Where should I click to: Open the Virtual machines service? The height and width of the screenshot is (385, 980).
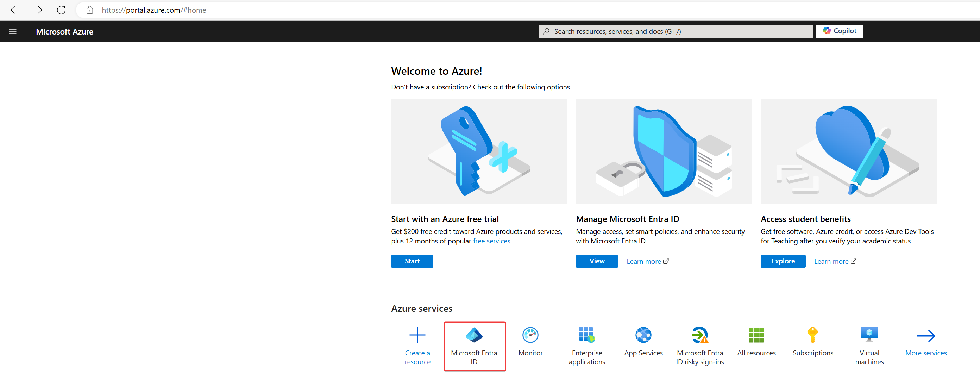pos(869,335)
